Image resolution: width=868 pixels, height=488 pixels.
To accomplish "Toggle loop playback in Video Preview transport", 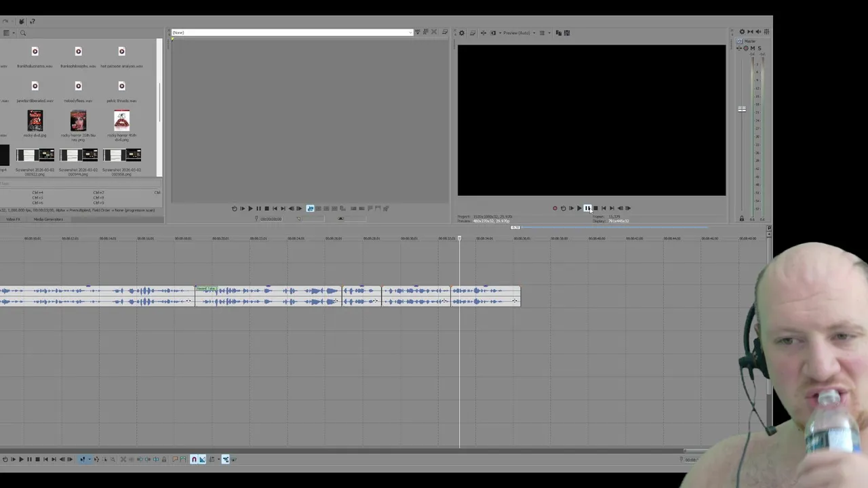I will [x=563, y=208].
